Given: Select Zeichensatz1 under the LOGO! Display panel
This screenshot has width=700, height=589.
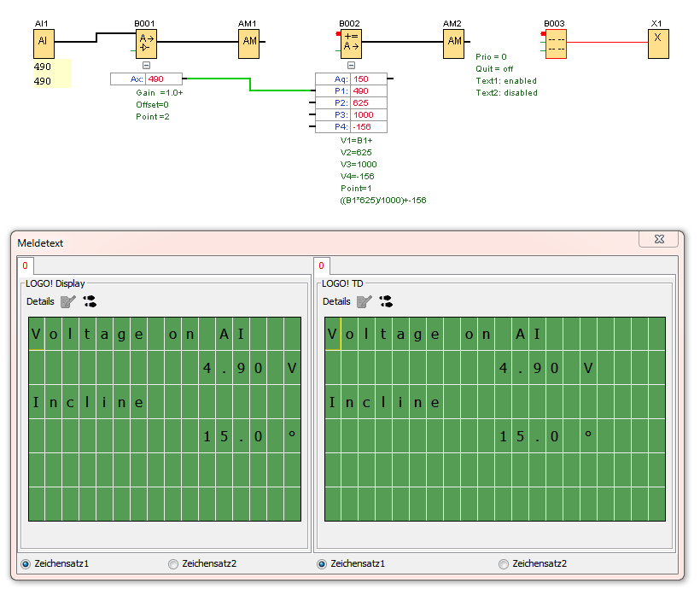Looking at the screenshot, I should pos(26,563).
